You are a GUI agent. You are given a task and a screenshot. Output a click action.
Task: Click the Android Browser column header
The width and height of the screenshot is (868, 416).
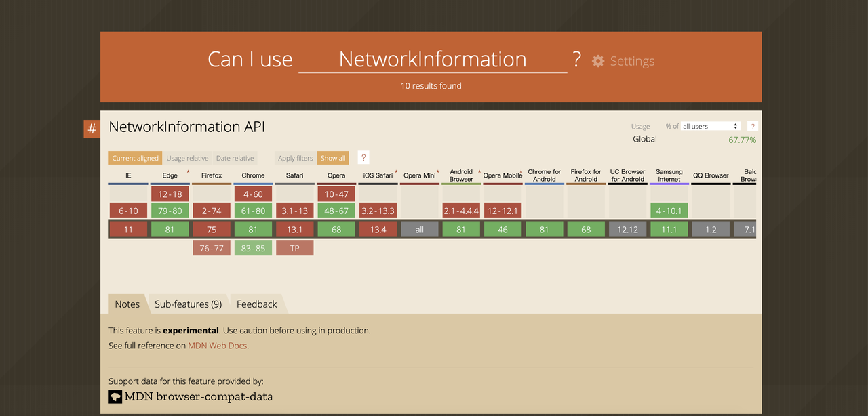[x=461, y=175]
